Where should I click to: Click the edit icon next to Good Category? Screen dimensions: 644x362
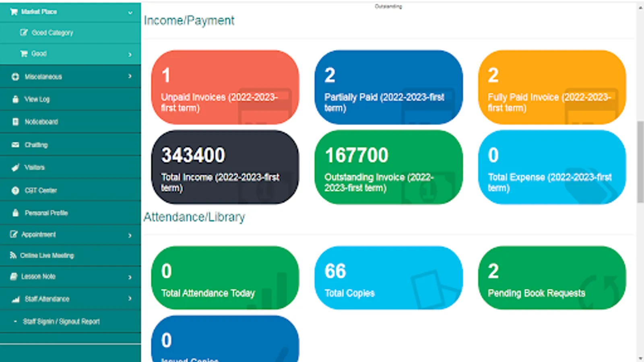coord(24,33)
